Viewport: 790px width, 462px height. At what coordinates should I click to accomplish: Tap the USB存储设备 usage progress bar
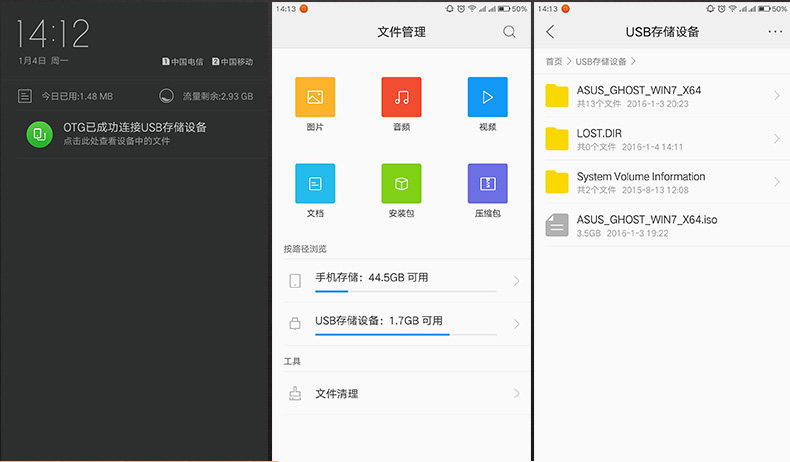coord(406,335)
